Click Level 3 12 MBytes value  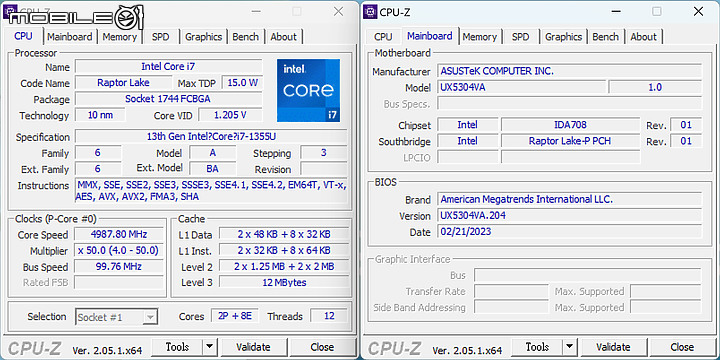tap(284, 282)
